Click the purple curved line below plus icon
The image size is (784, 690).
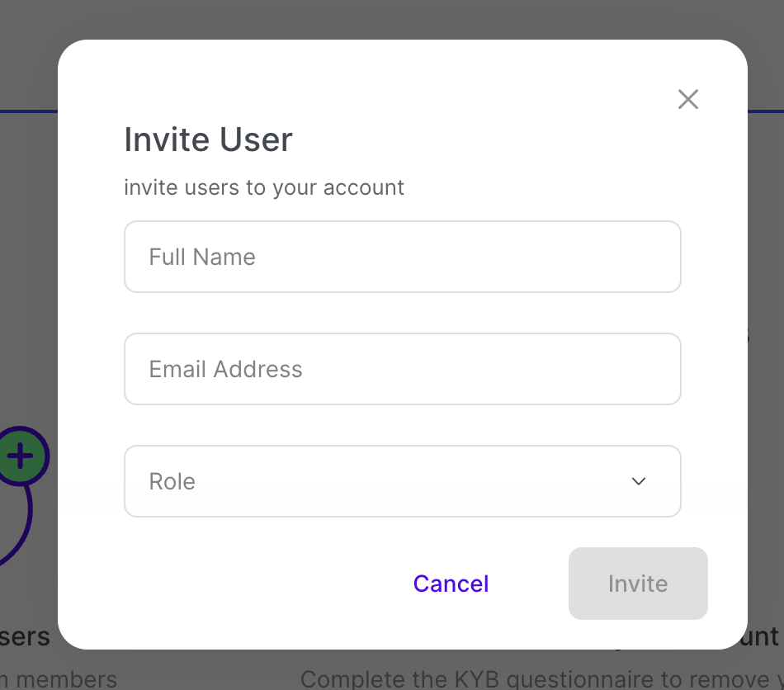(25, 520)
